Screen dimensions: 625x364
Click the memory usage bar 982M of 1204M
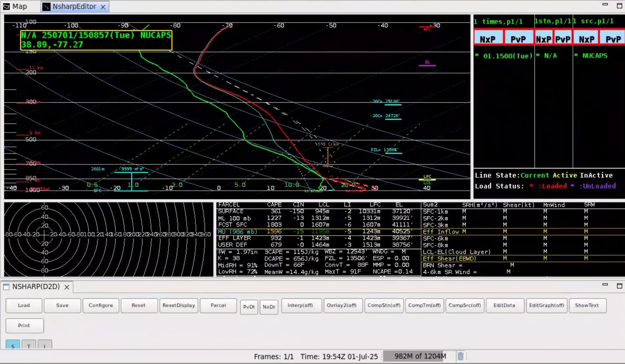point(419,356)
